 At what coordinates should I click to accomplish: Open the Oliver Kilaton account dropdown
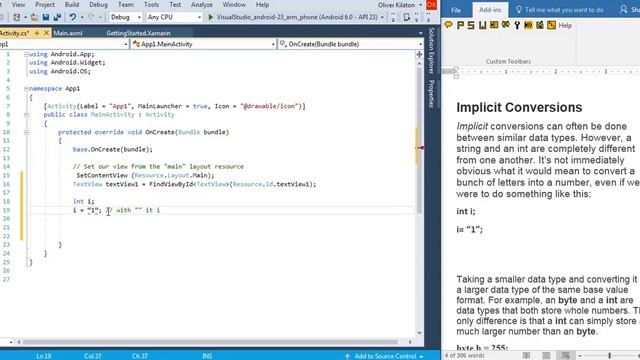400,5
